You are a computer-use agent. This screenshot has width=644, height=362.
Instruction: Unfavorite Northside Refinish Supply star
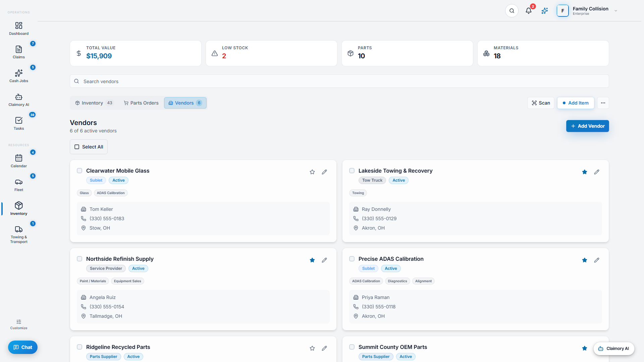(x=312, y=260)
